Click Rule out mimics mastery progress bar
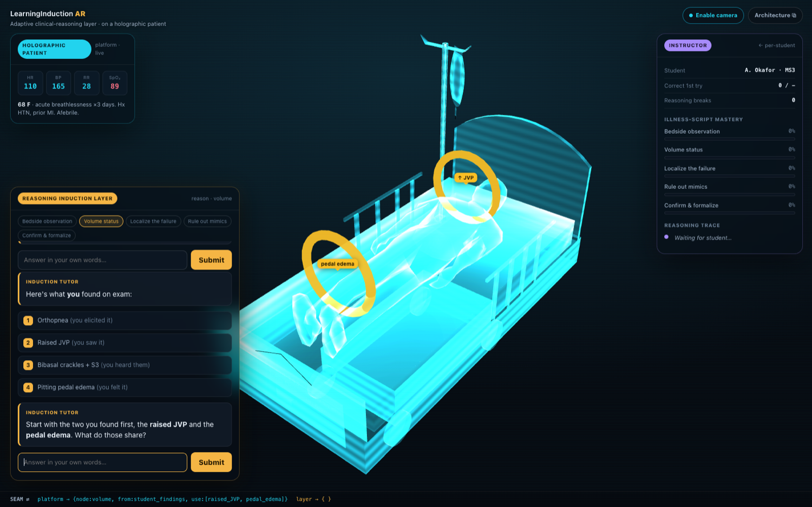The height and width of the screenshot is (507, 812). pyautogui.click(x=730, y=194)
